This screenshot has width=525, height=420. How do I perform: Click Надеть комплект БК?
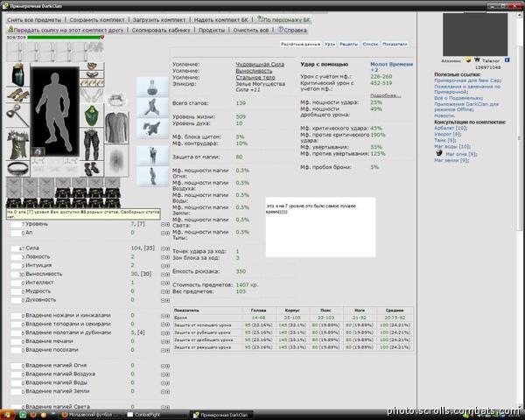(221, 20)
